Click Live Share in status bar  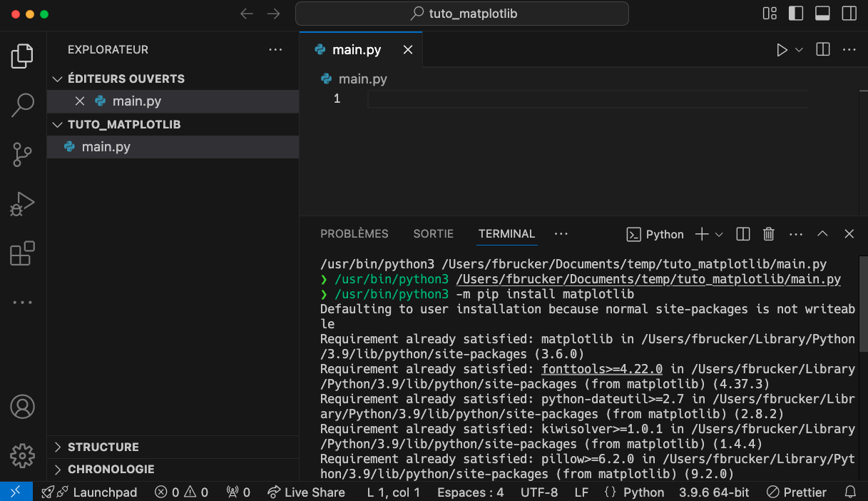click(x=306, y=492)
